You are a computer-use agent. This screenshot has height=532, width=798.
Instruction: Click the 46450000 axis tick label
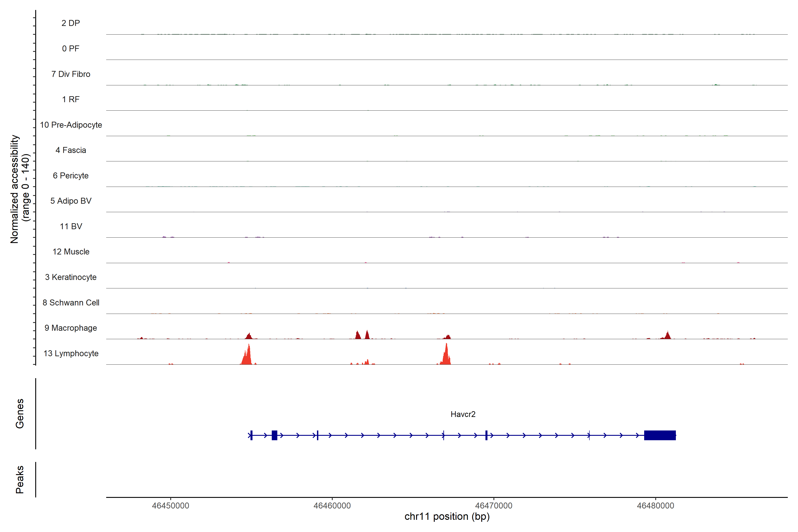[170, 506]
